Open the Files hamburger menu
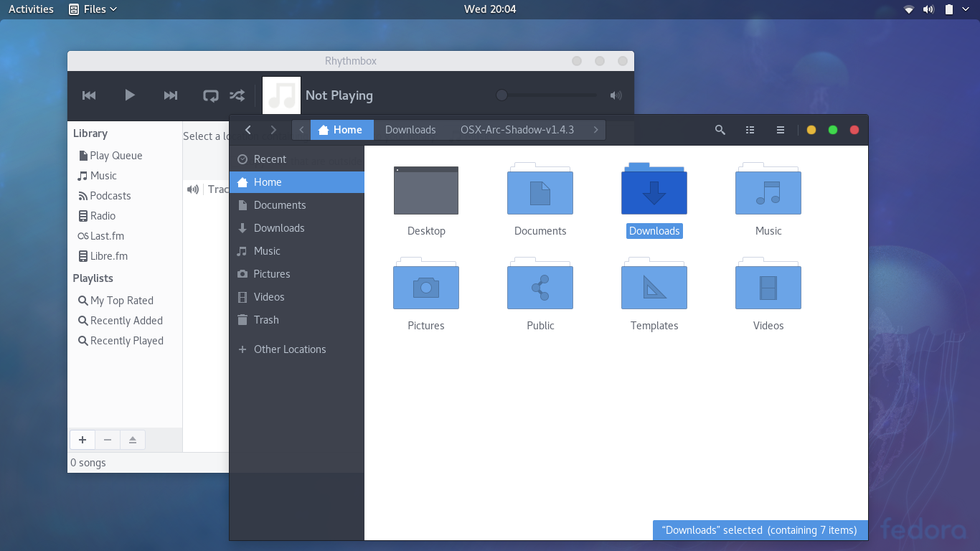 pyautogui.click(x=780, y=130)
